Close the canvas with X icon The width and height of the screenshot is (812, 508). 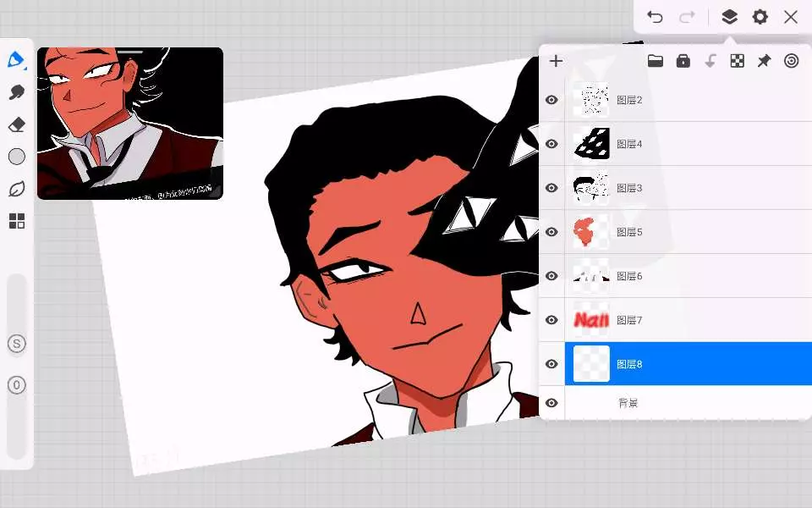tap(791, 17)
